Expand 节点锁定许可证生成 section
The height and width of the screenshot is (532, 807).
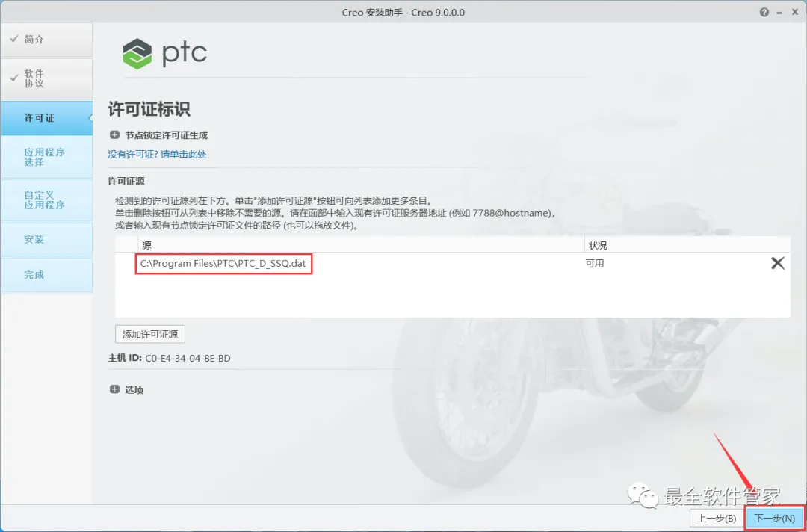click(114, 135)
